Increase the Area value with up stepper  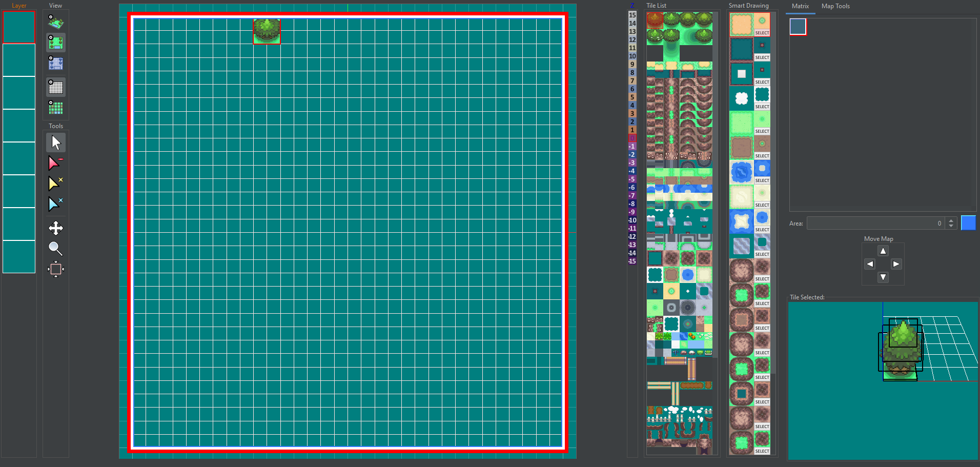point(951,220)
